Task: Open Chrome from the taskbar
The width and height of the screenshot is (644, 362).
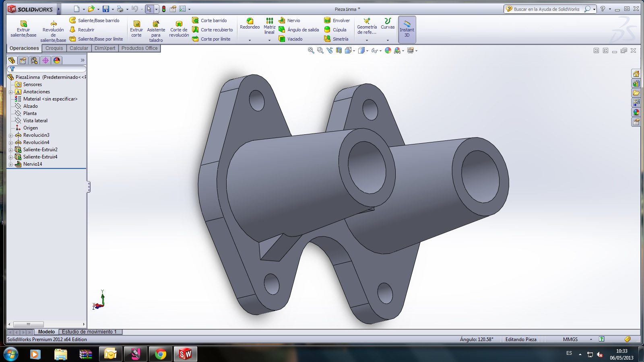Action: 160,354
